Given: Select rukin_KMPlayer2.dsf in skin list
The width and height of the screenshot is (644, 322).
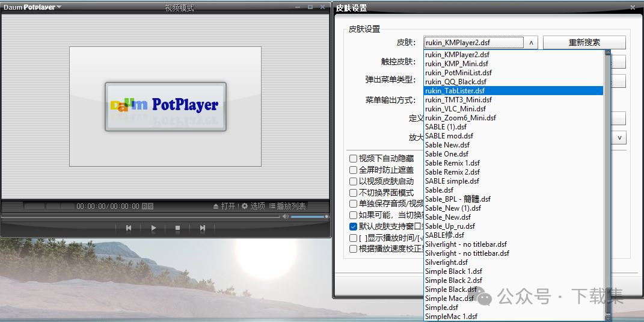Looking at the screenshot, I should coord(514,54).
